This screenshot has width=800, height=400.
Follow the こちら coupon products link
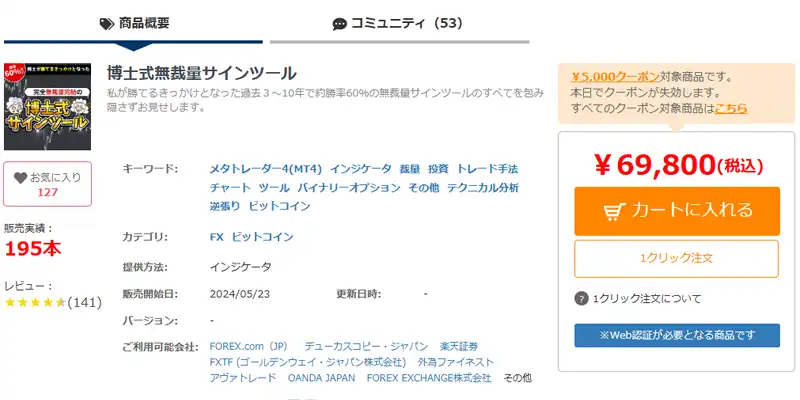pyautogui.click(x=731, y=108)
